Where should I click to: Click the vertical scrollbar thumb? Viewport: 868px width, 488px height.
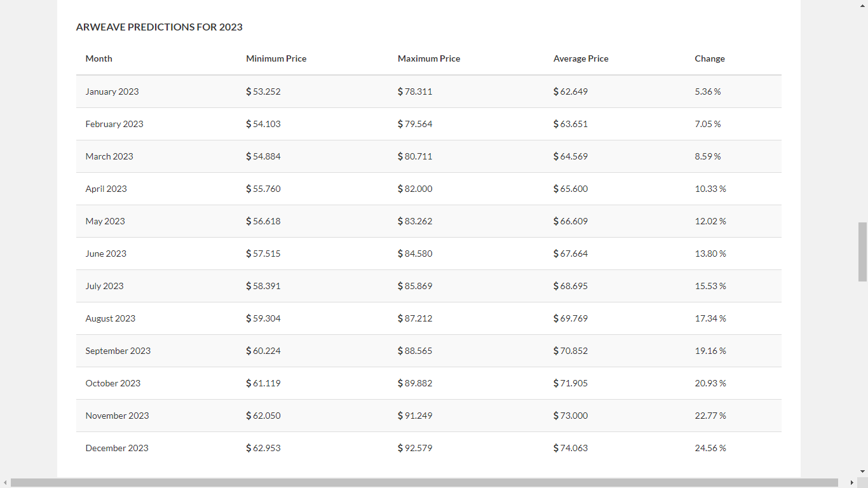862,252
